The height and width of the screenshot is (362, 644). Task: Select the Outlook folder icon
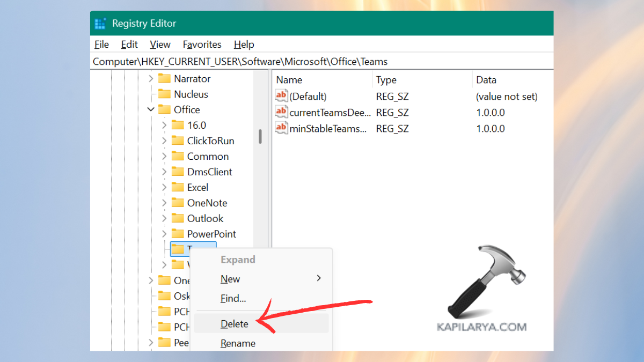click(178, 219)
